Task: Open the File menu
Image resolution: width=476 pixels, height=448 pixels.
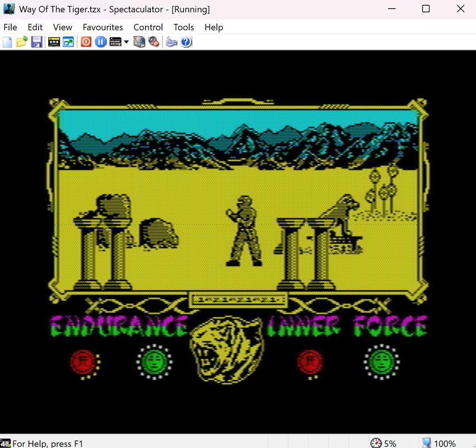Action: point(10,27)
